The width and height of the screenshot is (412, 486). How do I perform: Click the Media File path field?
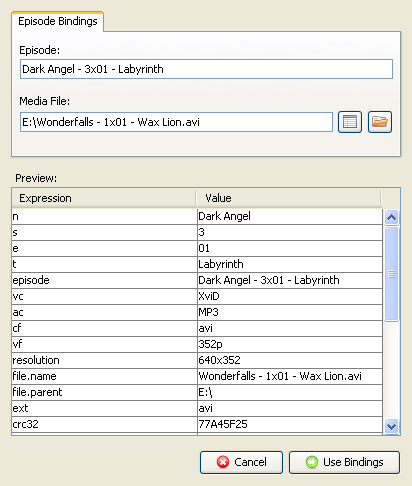tap(176, 122)
